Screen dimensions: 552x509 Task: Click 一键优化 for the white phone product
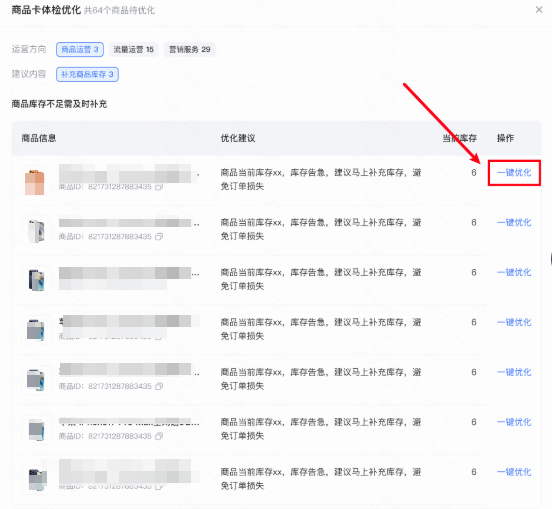tap(514, 222)
